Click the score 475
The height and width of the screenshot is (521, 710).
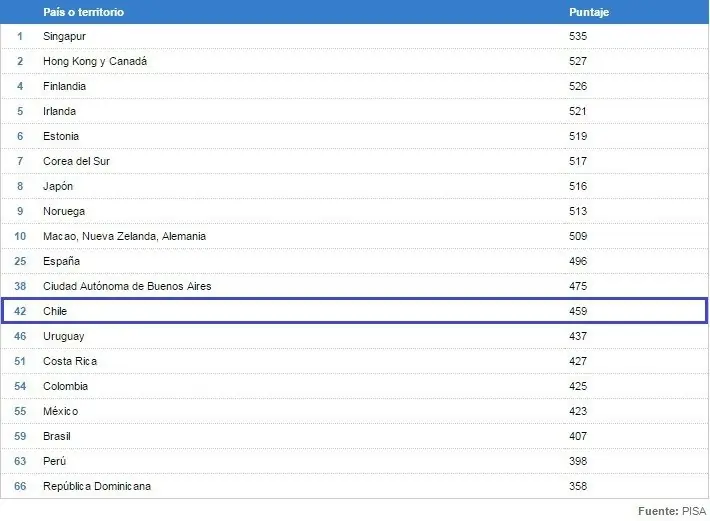coord(578,286)
